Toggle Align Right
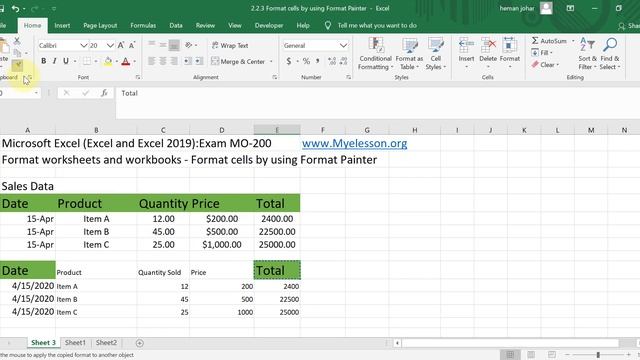Viewport: 640px width, 360px height. click(x=174, y=61)
